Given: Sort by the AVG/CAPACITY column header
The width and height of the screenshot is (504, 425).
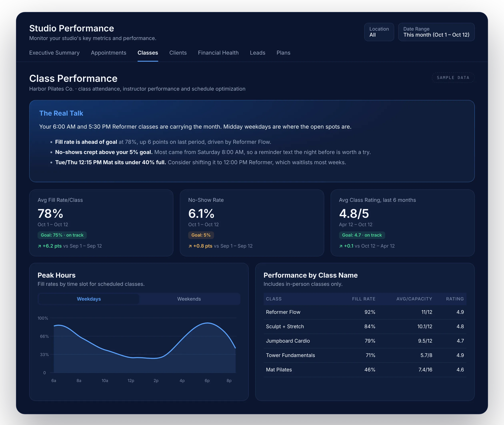Looking at the screenshot, I should click(414, 299).
